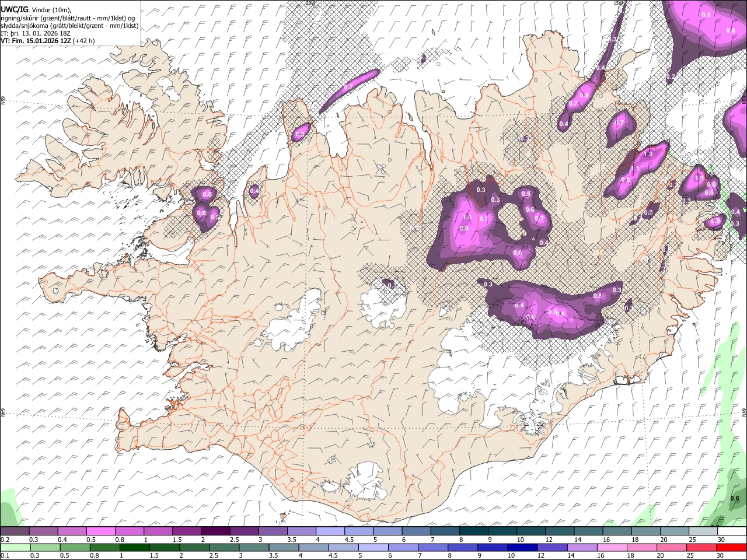Click the '0.8' label in the bottom legend row
Screen dimensions: 747x560
pyautogui.click(x=94, y=555)
